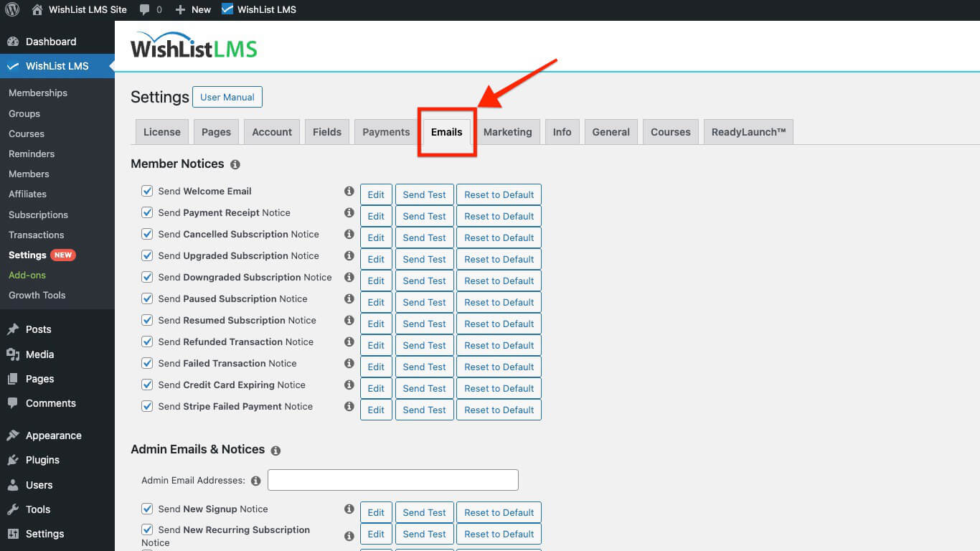Image resolution: width=980 pixels, height=551 pixels.
Task: Click the info icon next to Admin Emails & Notices
Action: pos(275,451)
